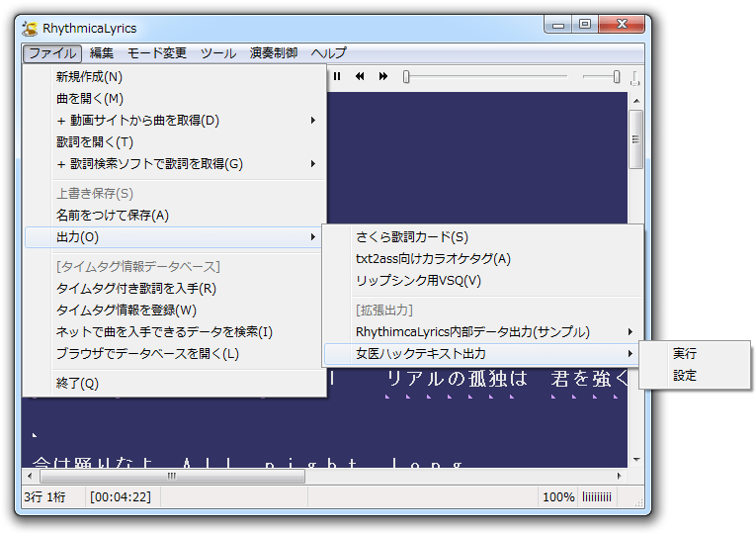Image resolution: width=756 pixels, height=534 pixels.
Task: Expand 動画サイトから曲を取得(D) submenu
Action: pos(174,120)
